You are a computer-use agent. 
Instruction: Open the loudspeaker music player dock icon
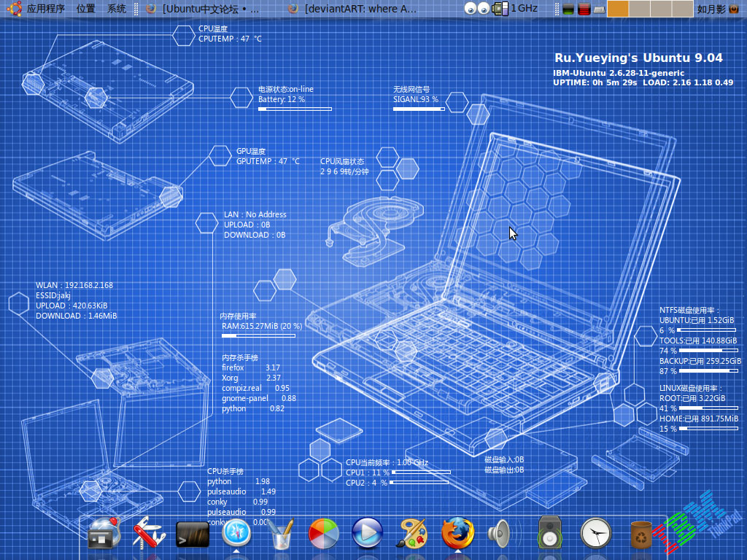click(550, 533)
